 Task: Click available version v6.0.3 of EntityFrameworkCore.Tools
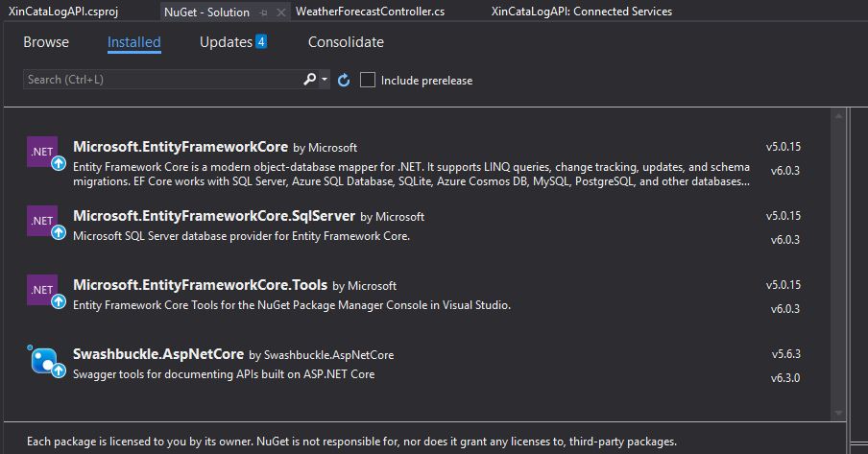tap(785, 309)
